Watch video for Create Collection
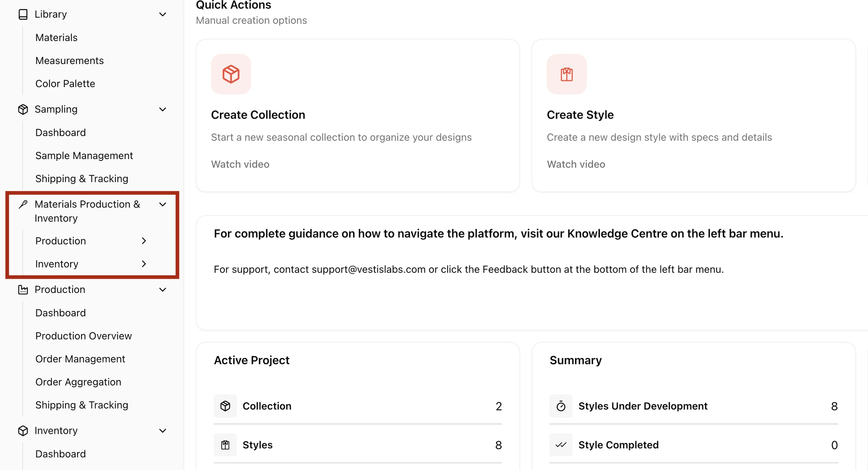 240,164
